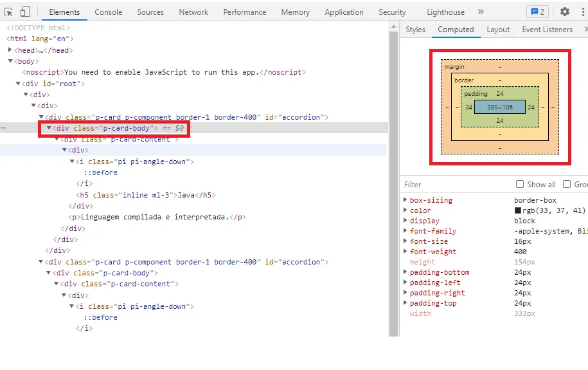Open DevTools settings gear
Viewport: 588px width, 370px height.
click(x=565, y=12)
